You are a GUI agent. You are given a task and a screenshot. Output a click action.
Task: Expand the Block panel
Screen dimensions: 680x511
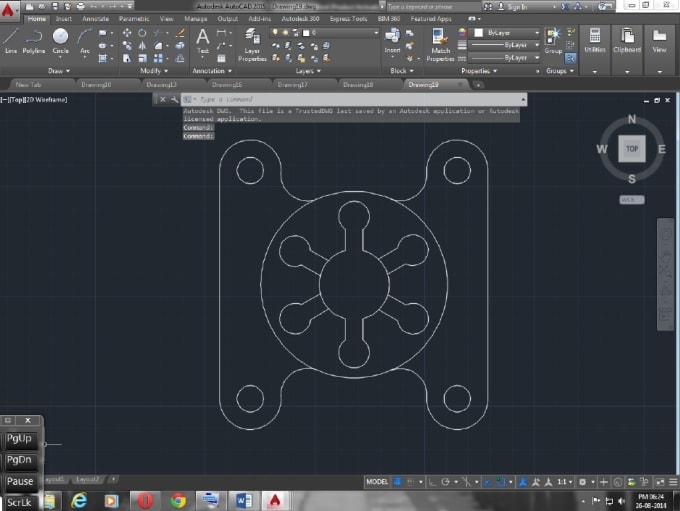coord(402,71)
